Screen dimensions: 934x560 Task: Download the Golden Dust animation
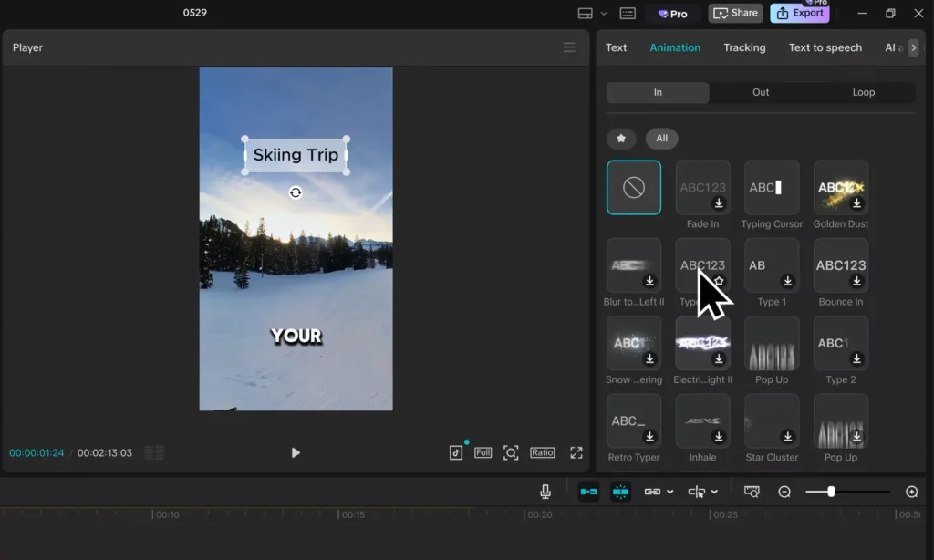[x=856, y=203]
